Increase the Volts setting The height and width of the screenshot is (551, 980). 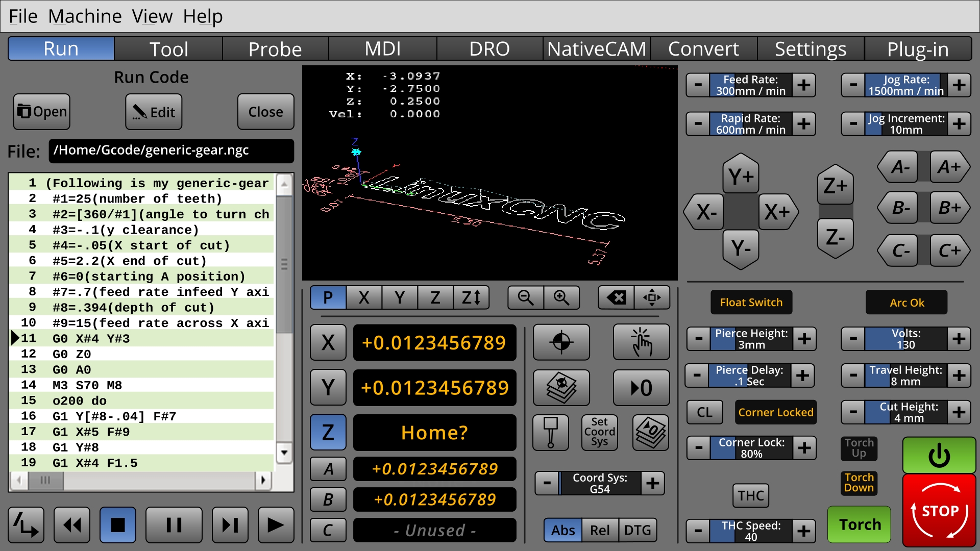tap(959, 339)
